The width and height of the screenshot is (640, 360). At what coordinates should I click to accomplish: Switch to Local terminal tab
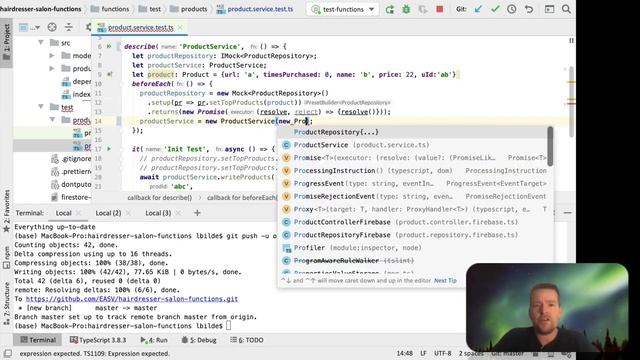(x=63, y=213)
